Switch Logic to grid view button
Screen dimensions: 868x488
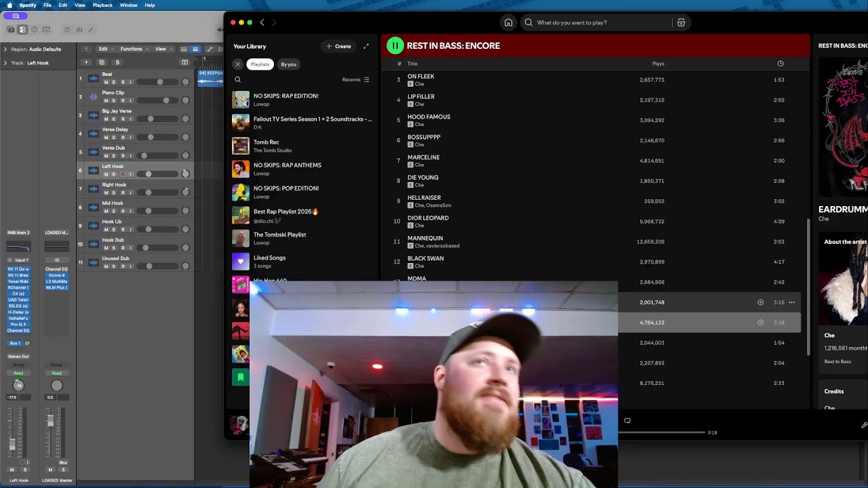click(x=184, y=49)
